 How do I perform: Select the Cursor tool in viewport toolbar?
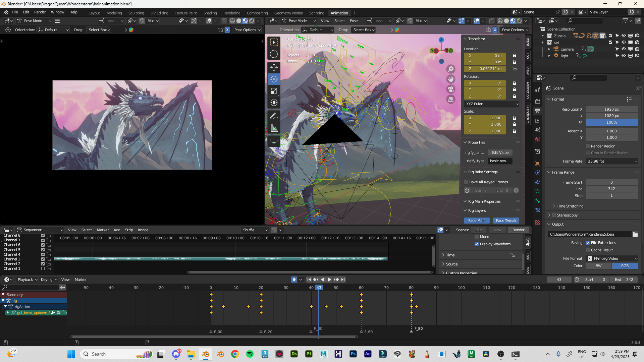click(274, 54)
